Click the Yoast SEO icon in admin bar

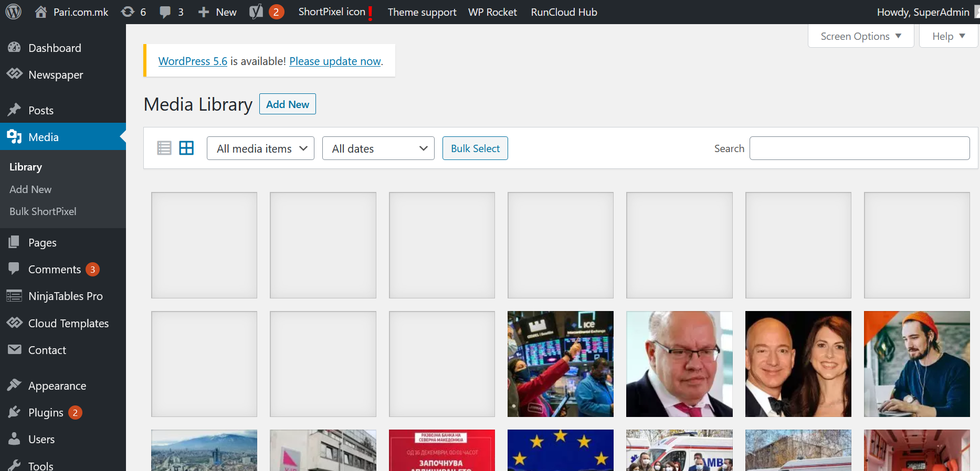256,12
